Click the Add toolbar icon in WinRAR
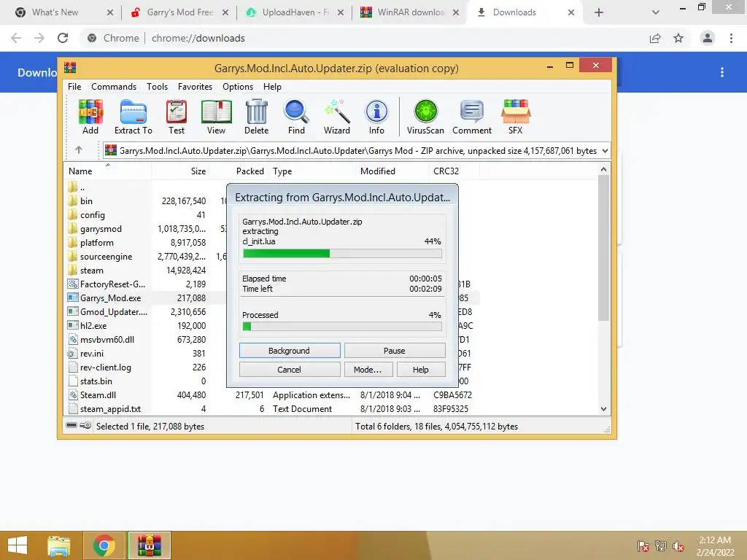Viewport: 747px width, 560px height. coord(90,117)
